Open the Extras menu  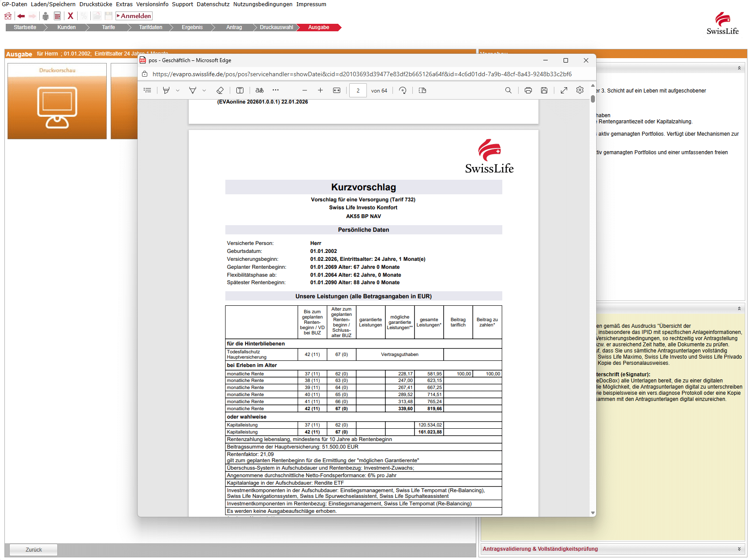coord(124,4)
